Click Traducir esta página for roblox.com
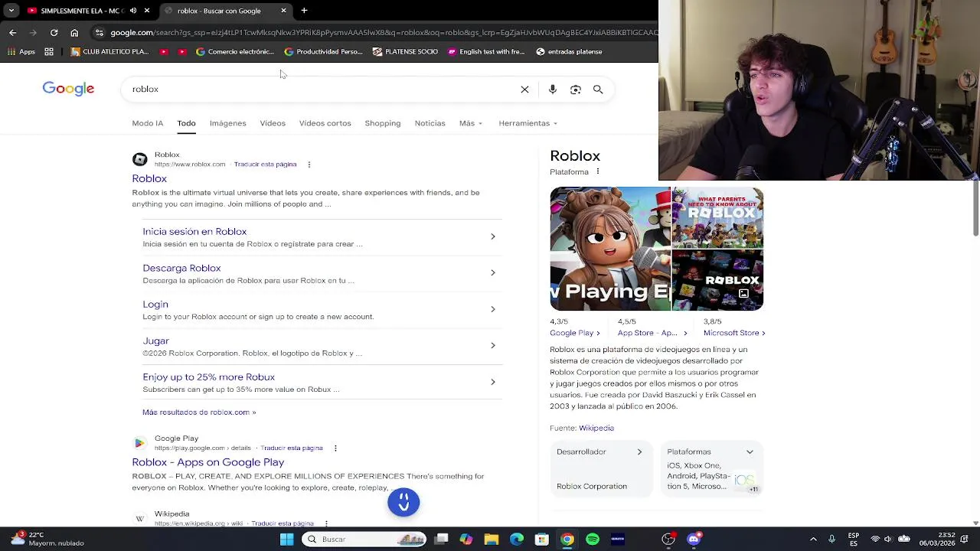The image size is (980, 551). pyautogui.click(x=265, y=165)
